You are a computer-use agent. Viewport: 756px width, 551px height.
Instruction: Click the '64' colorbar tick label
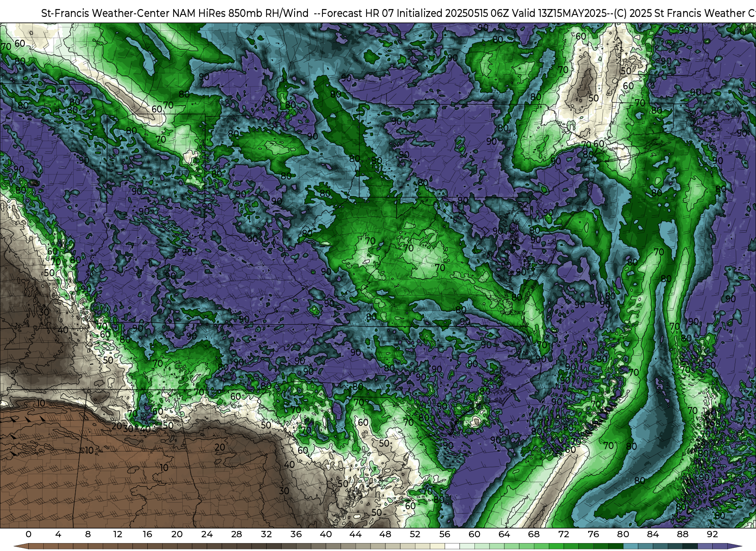tap(504, 534)
